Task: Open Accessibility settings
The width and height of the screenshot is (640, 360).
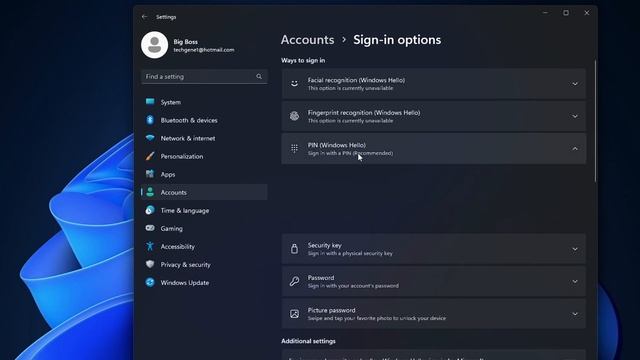Action: tap(204, 246)
